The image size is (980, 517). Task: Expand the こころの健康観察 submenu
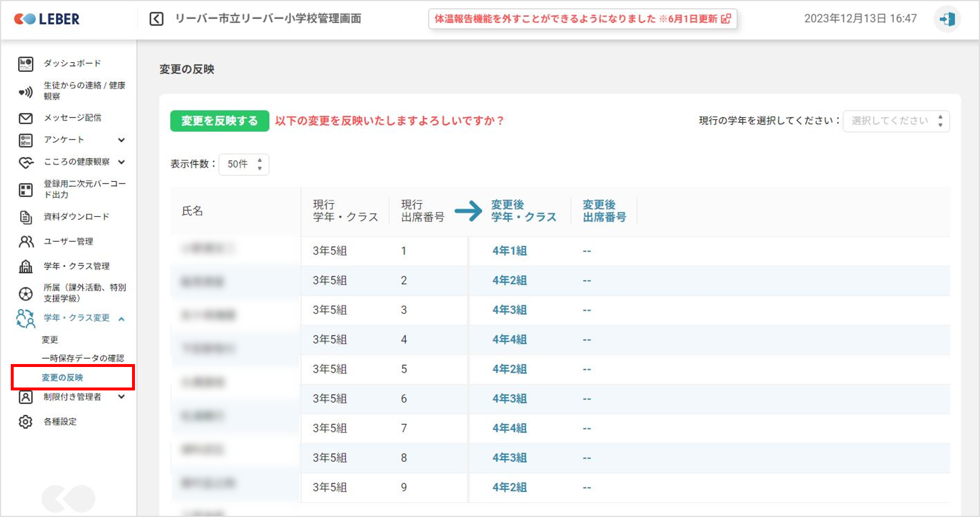pos(121,162)
